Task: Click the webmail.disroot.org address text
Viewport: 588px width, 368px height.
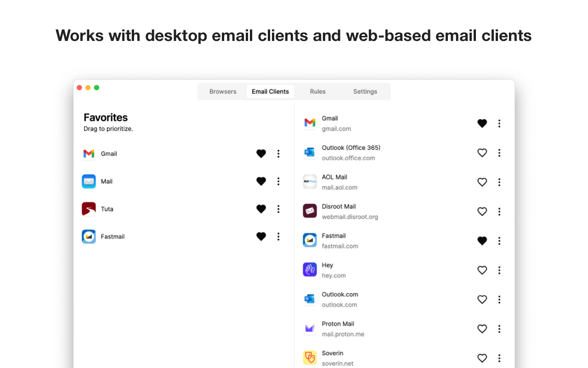Action: click(x=350, y=217)
